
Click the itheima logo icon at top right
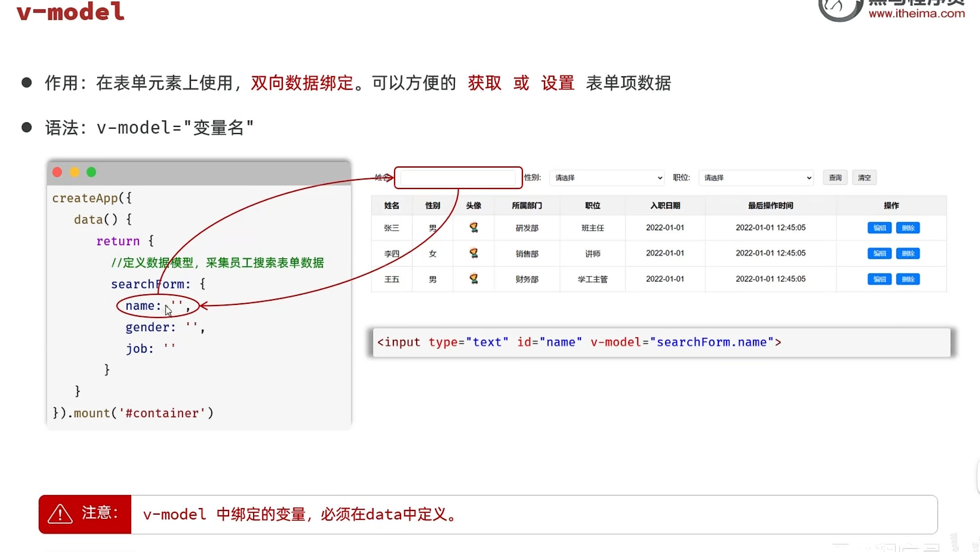coord(840,9)
